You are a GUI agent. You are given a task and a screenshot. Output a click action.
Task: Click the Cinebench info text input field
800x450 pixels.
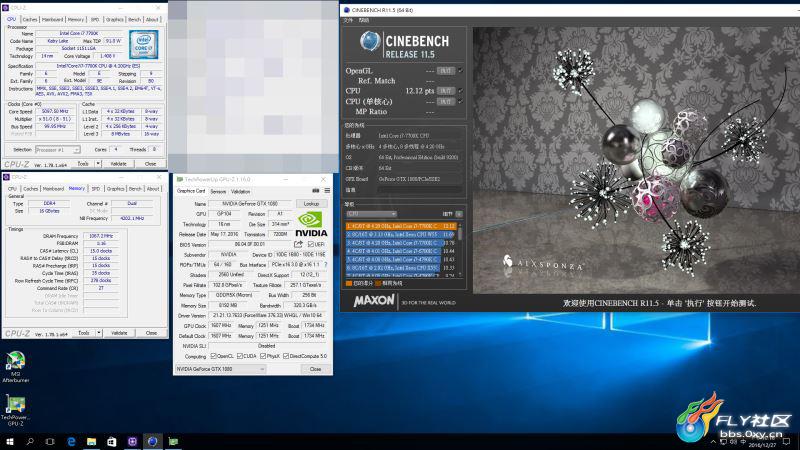pyautogui.click(x=420, y=190)
